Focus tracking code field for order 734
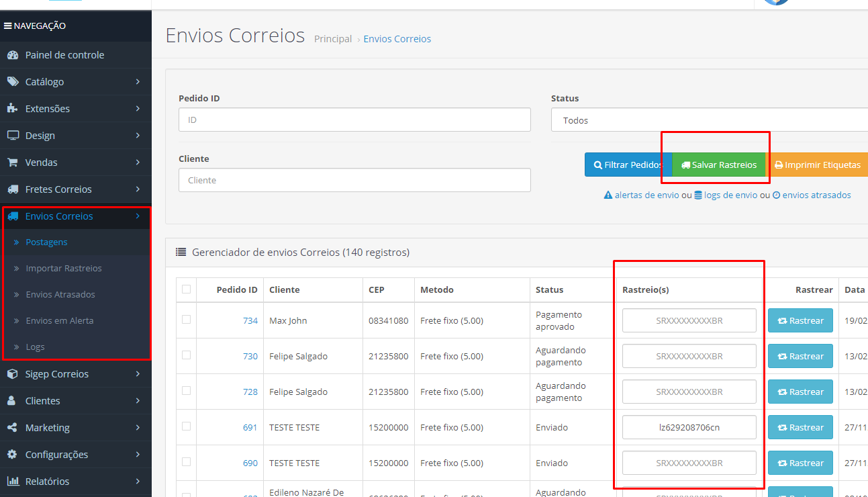868x497 pixels. tap(689, 320)
